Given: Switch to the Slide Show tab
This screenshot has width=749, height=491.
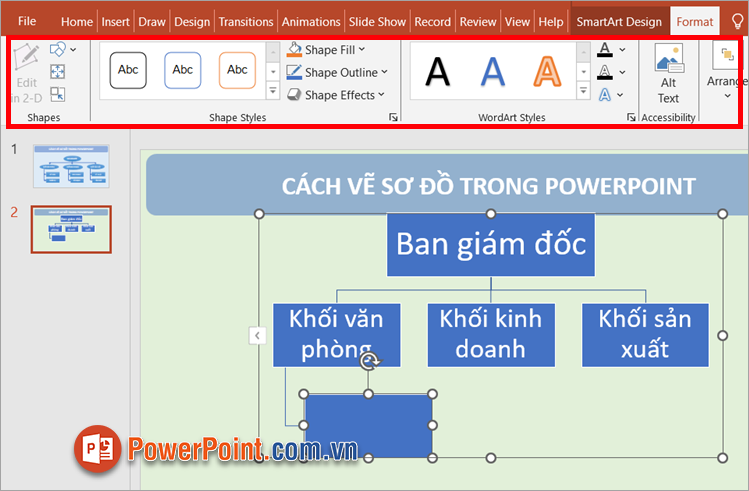Looking at the screenshot, I should click(x=377, y=22).
